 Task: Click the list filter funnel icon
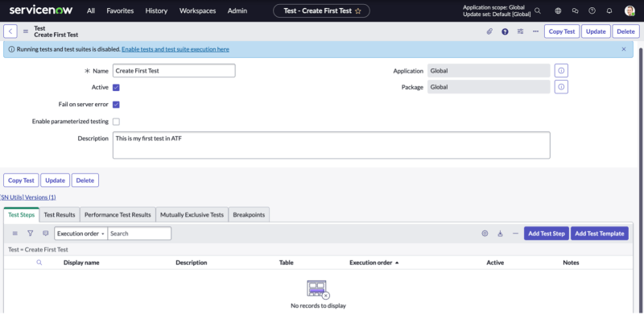[30, 234]
